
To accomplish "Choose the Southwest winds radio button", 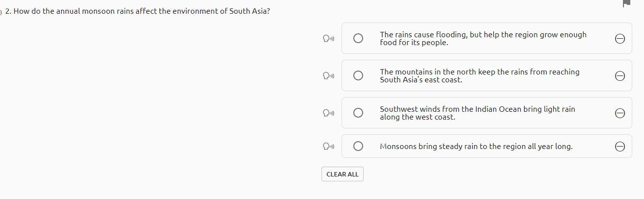I will (x=358, y=113).
